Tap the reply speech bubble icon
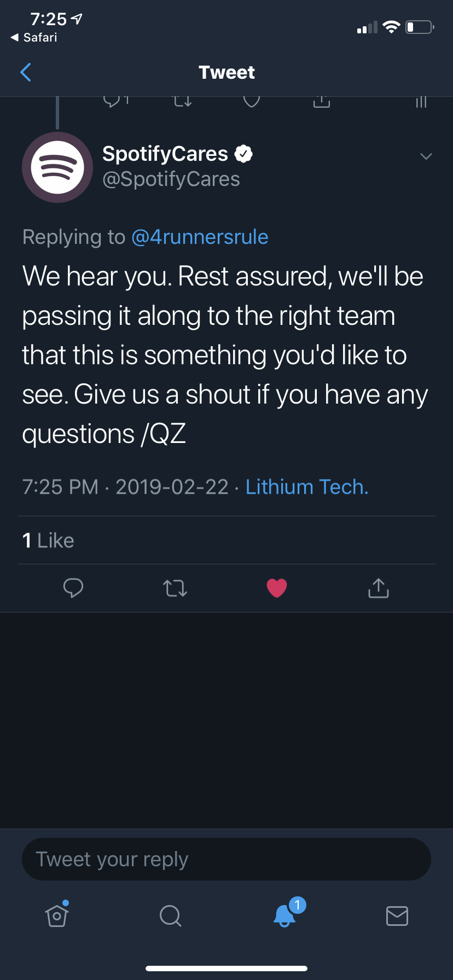 (73, 588)
